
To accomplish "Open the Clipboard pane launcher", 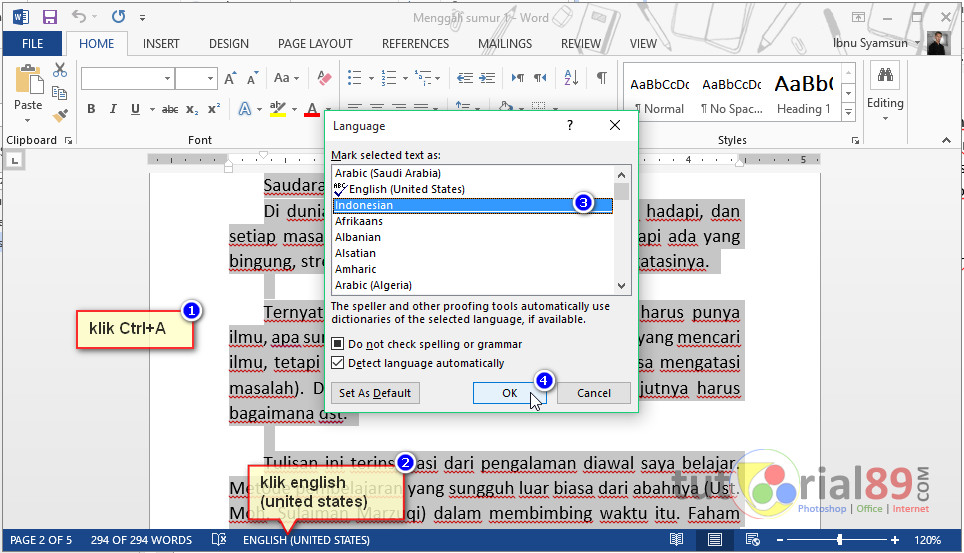I will (x=68, y=141).
